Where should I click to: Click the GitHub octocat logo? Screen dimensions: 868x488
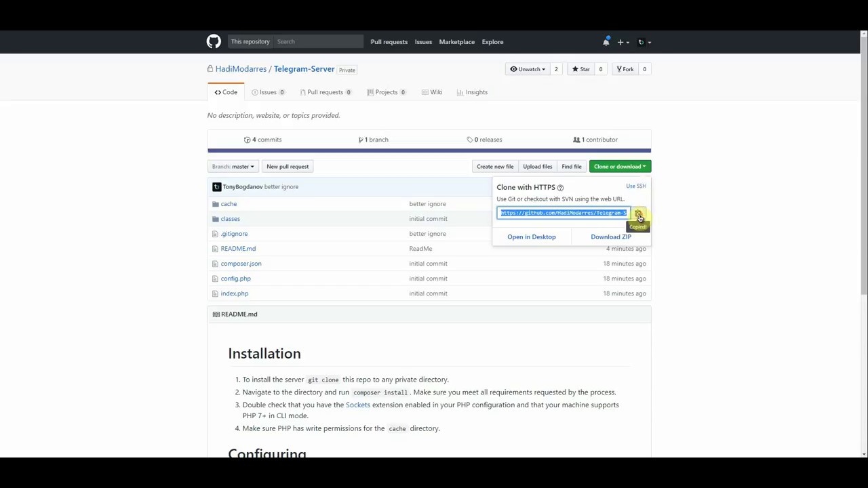[x=214, y=42]
